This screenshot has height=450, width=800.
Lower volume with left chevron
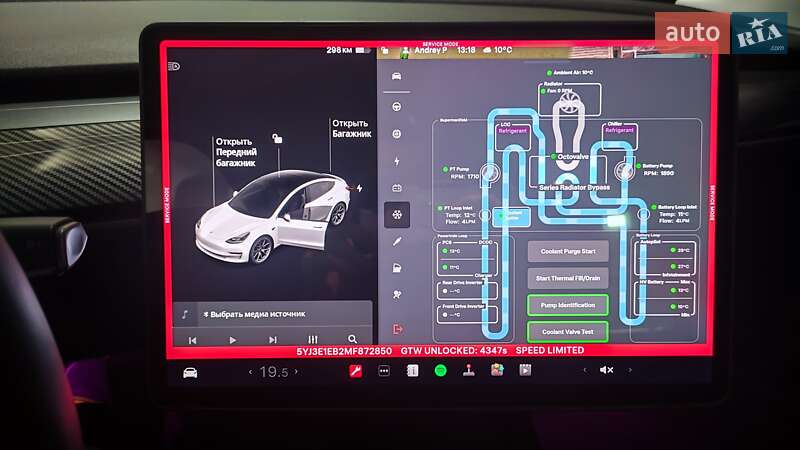(x=585, y=370)
